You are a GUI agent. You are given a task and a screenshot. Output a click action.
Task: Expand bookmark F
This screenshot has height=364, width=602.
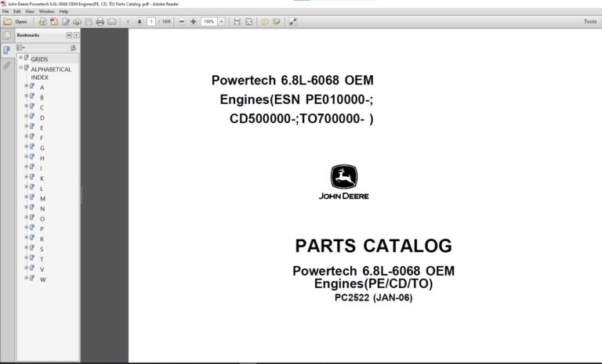[x=26, y=136]
